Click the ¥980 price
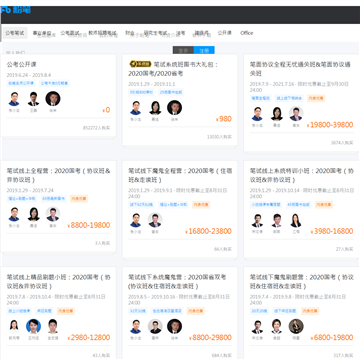This screenshot has height=360, width=360. [x=224, y=119]
